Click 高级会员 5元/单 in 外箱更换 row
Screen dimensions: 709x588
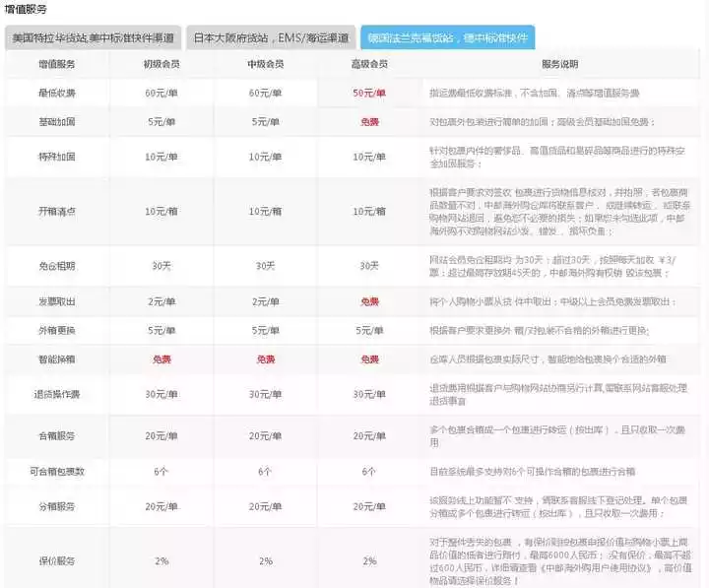(x=369, y=331)
